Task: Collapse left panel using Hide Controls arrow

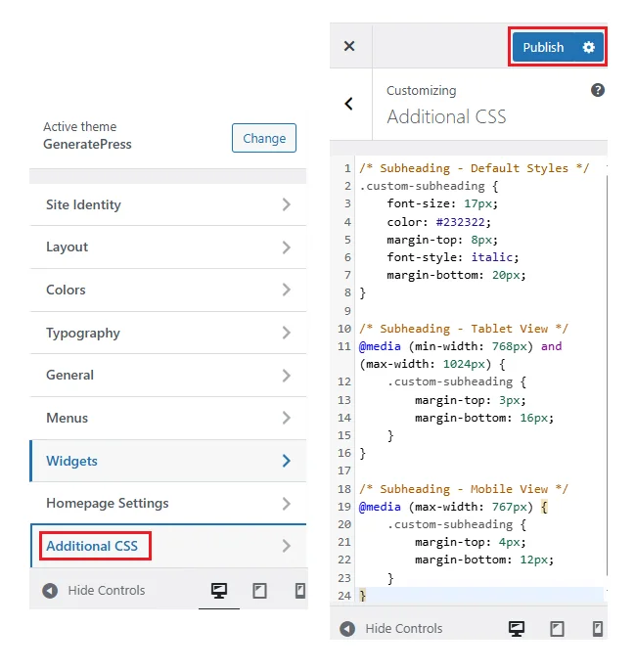Action: (50, 591)
